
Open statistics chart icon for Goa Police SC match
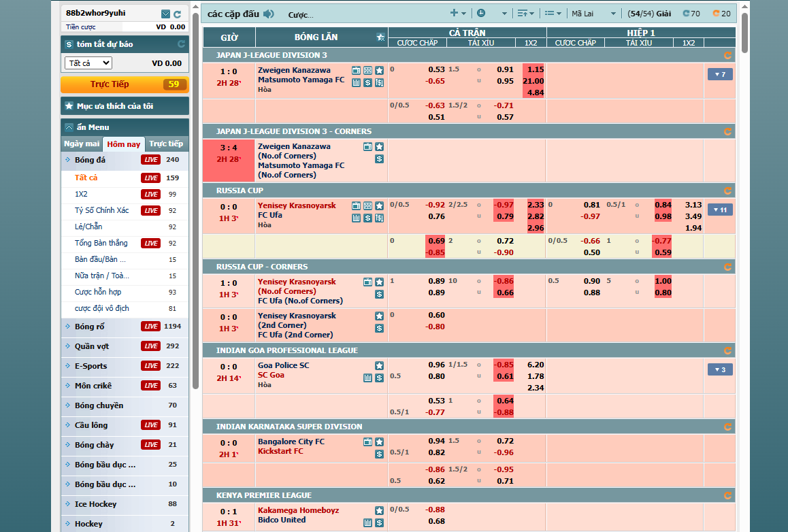[x=367, y=378]
